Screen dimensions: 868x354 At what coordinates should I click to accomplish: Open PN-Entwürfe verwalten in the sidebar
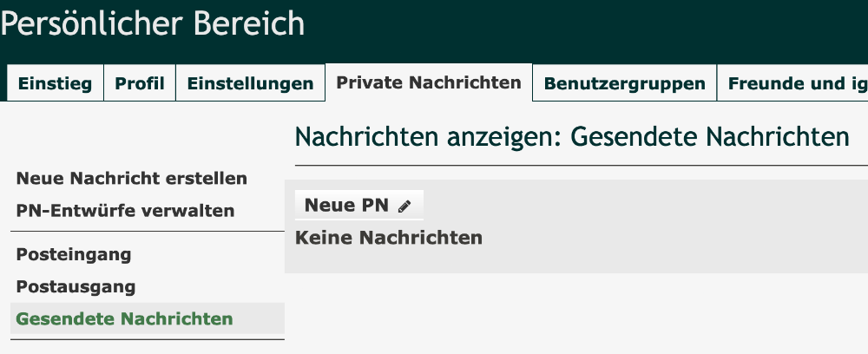(x=126, y=210)
